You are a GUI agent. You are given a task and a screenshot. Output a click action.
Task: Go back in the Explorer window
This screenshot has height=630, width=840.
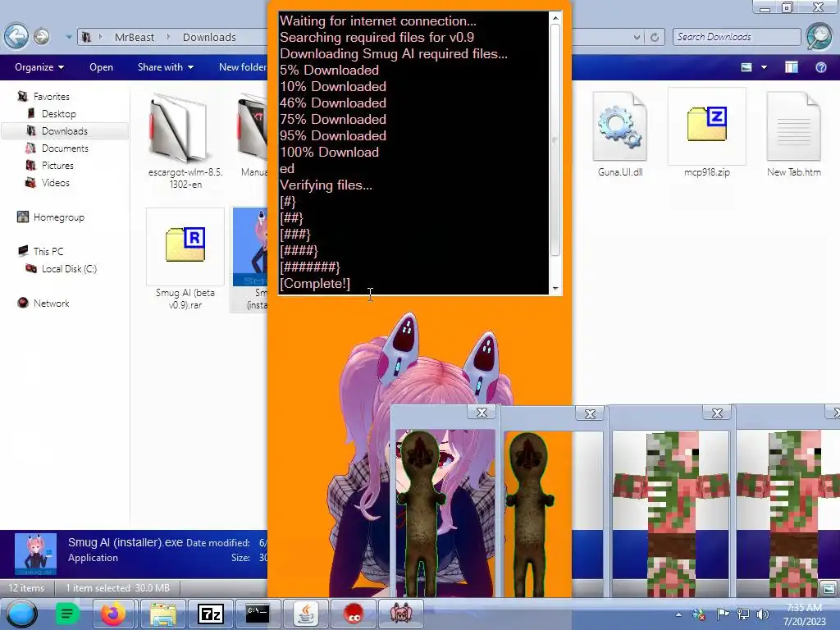coord(16,36)
